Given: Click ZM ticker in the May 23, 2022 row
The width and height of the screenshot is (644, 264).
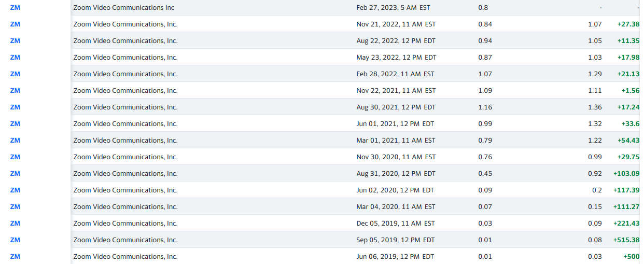Looking at the screenshot, I should [x=15, y=58].
